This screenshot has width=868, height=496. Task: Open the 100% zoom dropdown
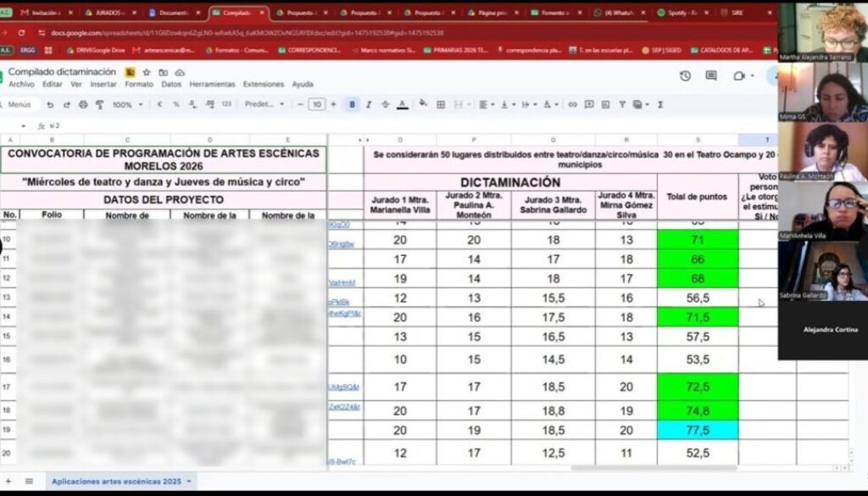(128, 104)
